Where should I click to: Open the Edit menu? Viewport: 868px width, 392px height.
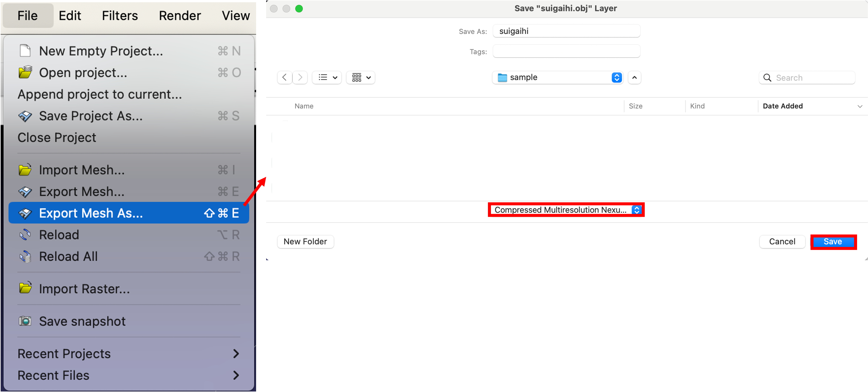pyautogui.click(x=70, y=15)
